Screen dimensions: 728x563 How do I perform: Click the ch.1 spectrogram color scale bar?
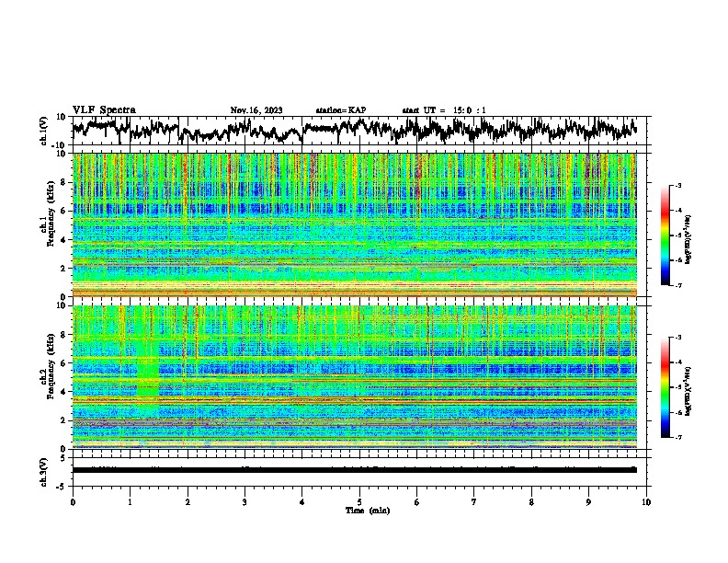665,236
